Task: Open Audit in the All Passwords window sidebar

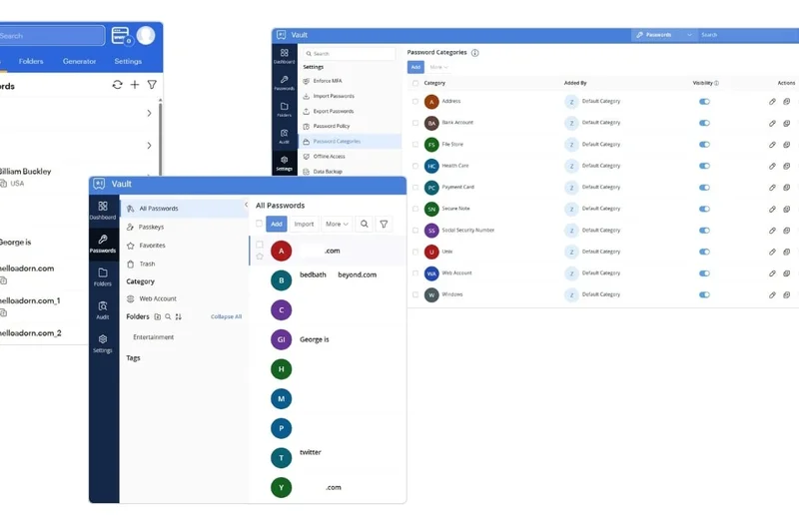Action: 103,310
